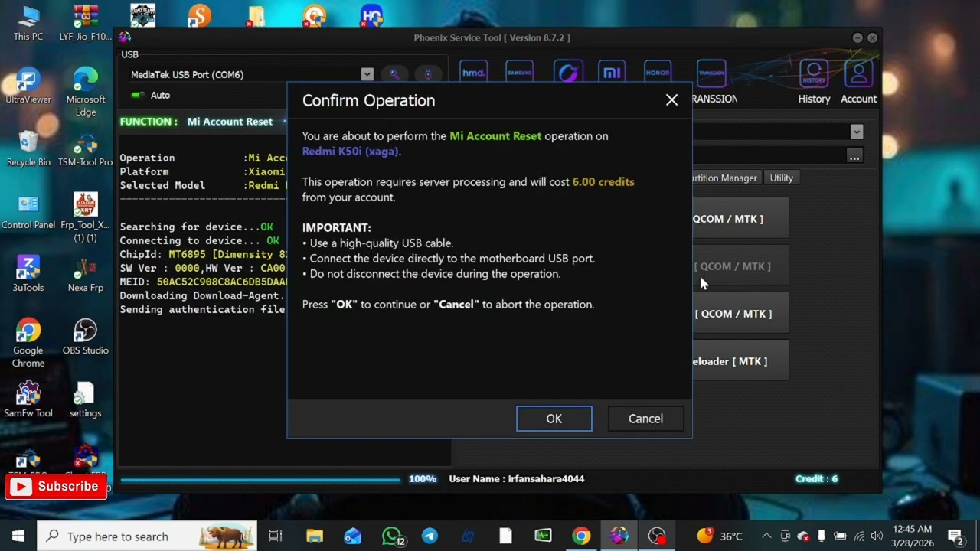The height and width of the screenshot is (551, 980).
Task: Open Google Chrome desktop shortcut
Action: [28, 343]
